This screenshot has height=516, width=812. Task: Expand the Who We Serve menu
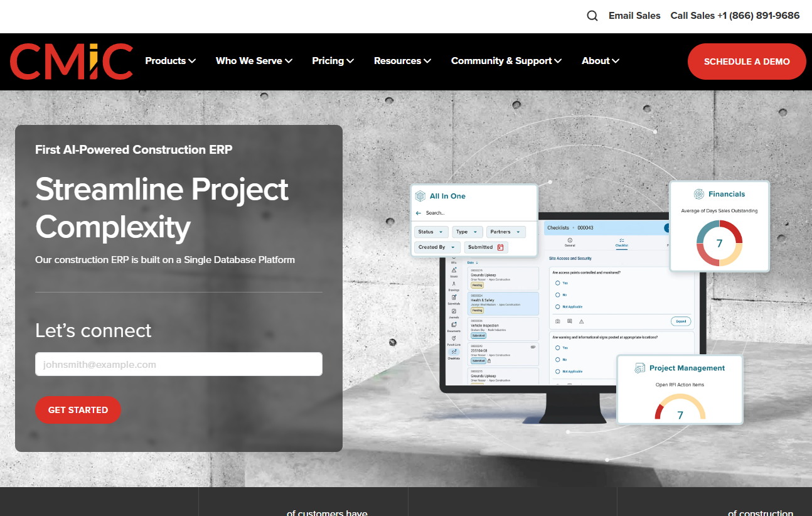point(254,61)
